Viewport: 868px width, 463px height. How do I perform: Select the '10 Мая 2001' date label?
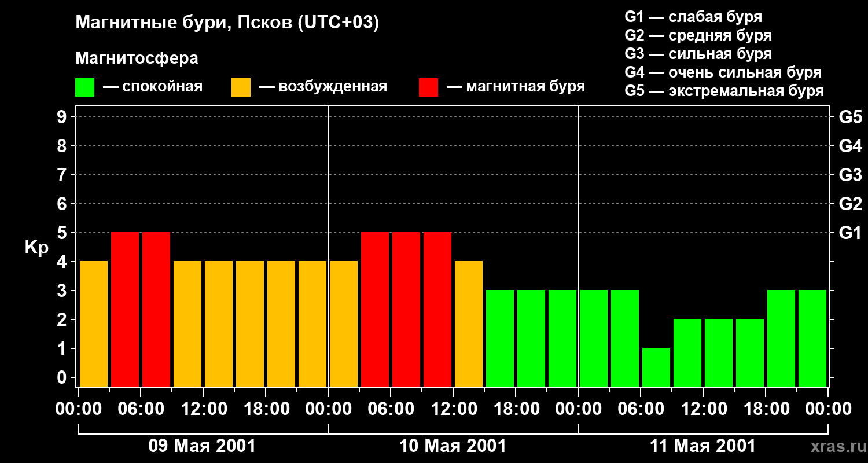(x=453, y=446)
